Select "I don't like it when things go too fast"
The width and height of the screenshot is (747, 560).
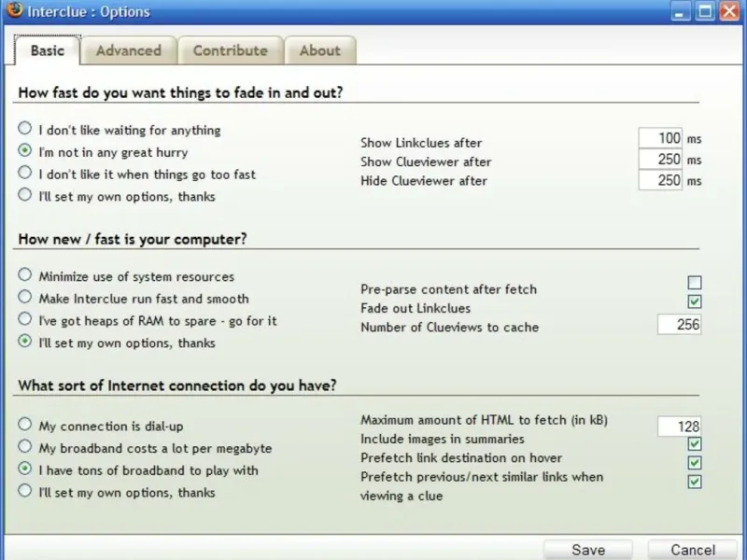pyautogui.click(x=25, y=173)
